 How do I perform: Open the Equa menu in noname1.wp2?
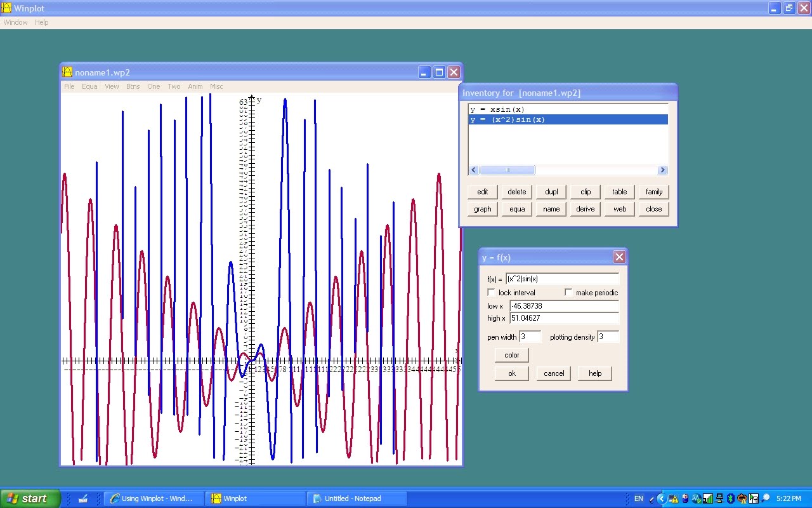point(89,86)
